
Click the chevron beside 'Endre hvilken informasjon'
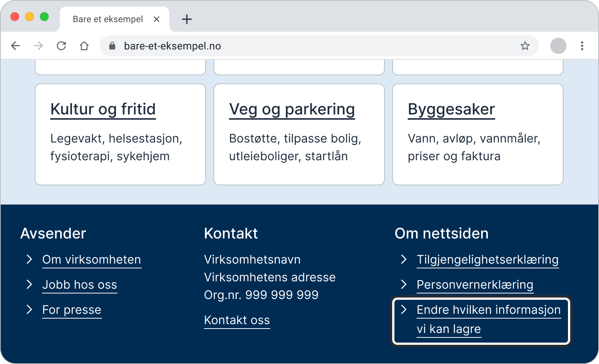404,309
